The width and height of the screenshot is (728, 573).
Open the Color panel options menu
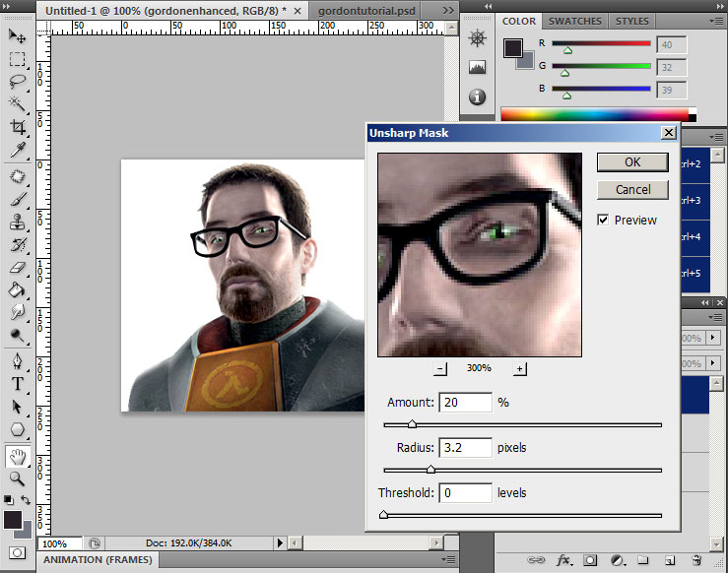coord(717,21)
